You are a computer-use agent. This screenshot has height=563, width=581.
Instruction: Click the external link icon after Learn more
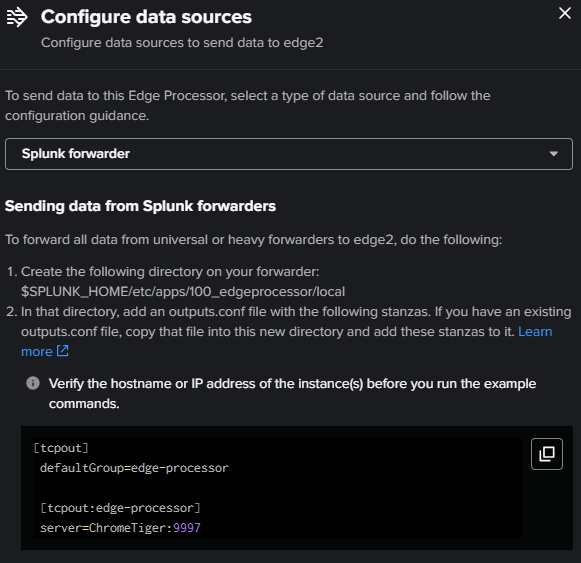pos(63,351)
